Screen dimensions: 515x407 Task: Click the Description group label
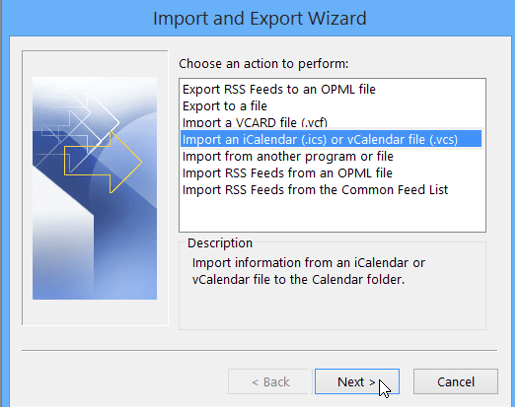[220, 243]
